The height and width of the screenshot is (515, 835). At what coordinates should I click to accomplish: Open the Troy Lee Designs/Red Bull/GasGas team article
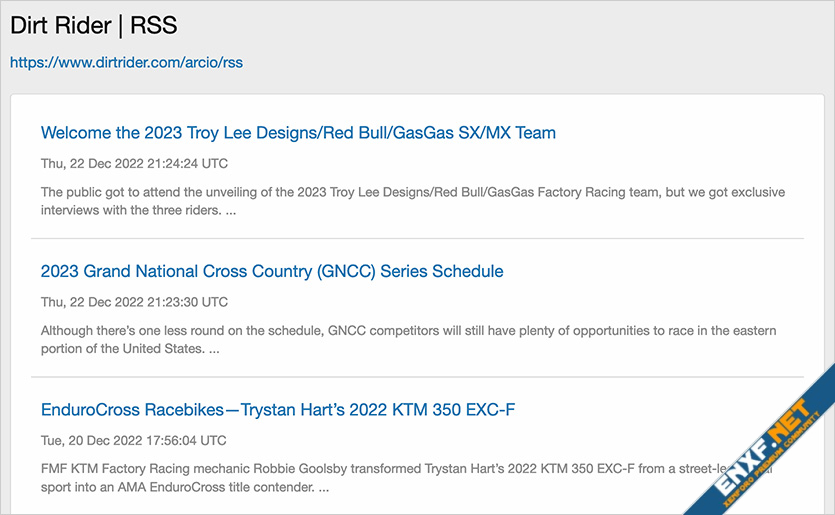click(298, 132)
